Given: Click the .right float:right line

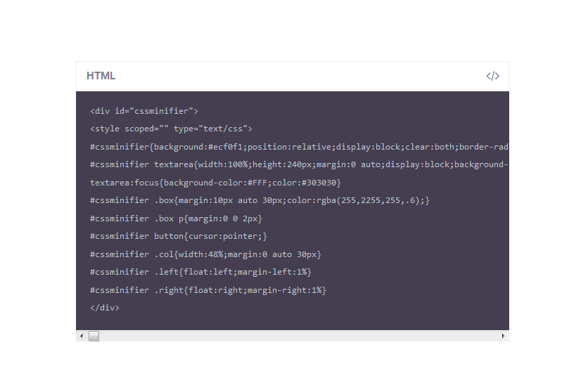Looking at the screenshot, I should pyautogui.click(x=208, y=290).
